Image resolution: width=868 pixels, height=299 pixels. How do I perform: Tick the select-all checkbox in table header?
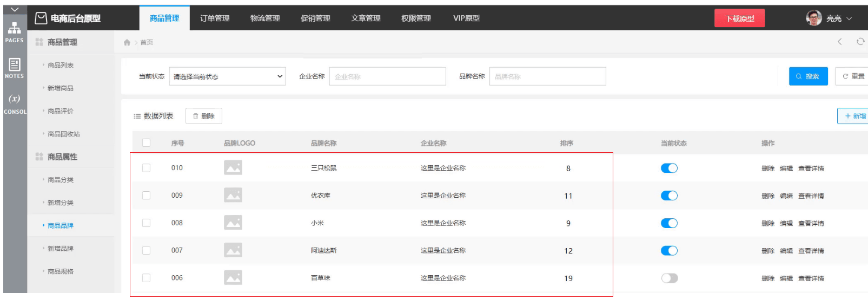[146, 143]
